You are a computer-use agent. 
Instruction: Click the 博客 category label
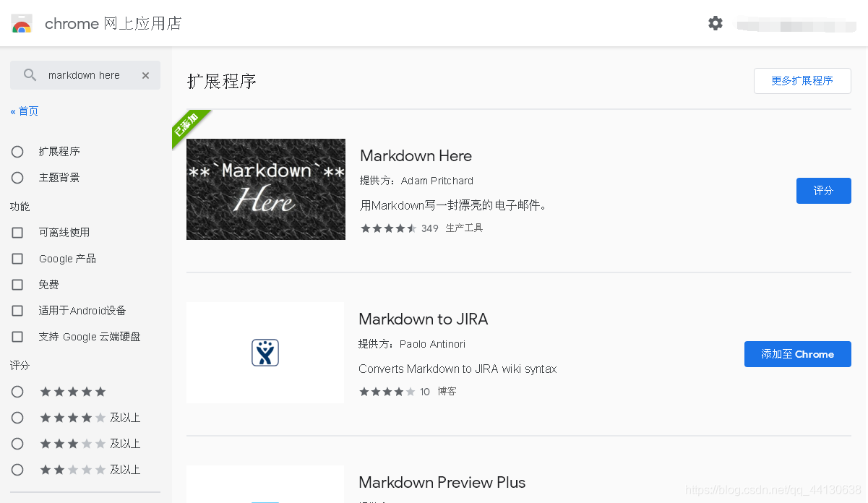[x=447, y=392]
